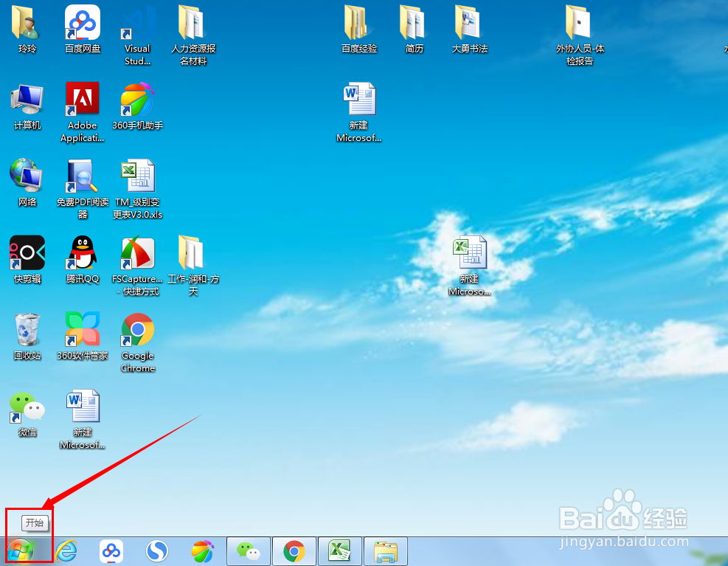The height and width of the screenshot is (566, 728).
Task: Open 百度网盘 from the taskbar
Action: point(111,551)
